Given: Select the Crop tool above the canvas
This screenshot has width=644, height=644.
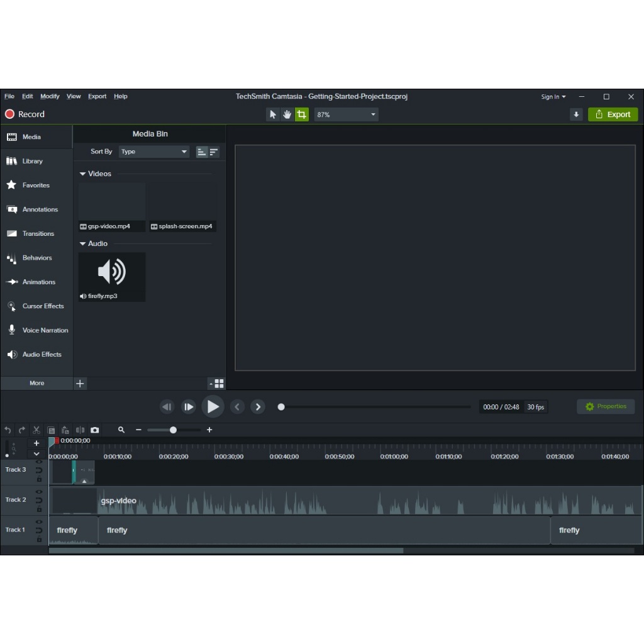Looking at the screenshot, I should pyautogui.click(x=302, y=114).
